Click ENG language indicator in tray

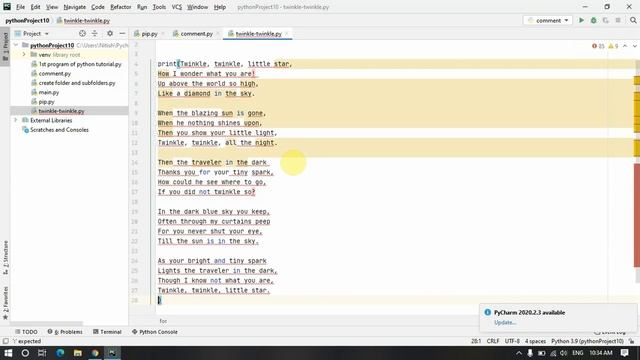pos(578,353)
